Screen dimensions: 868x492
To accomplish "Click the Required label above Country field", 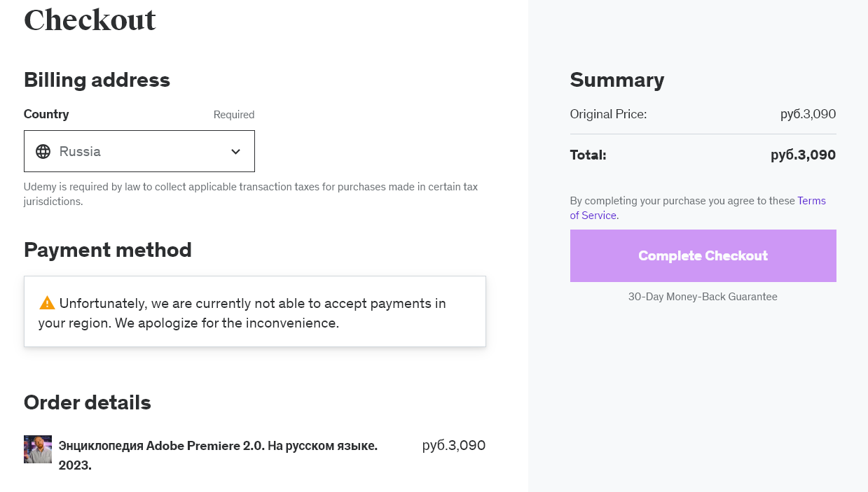I will click(x=234, y=115).
